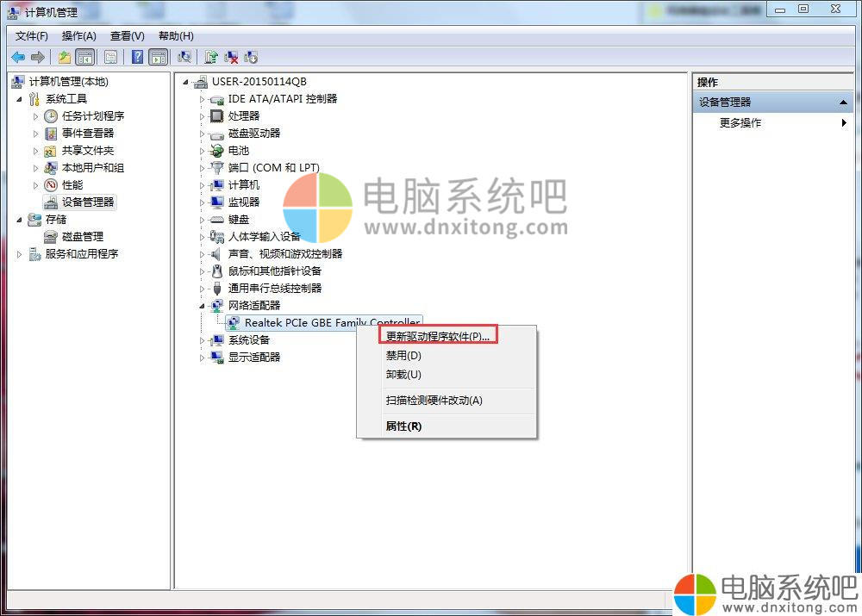
Task: Click the USB controller device icon
Action: click(217, 289)
